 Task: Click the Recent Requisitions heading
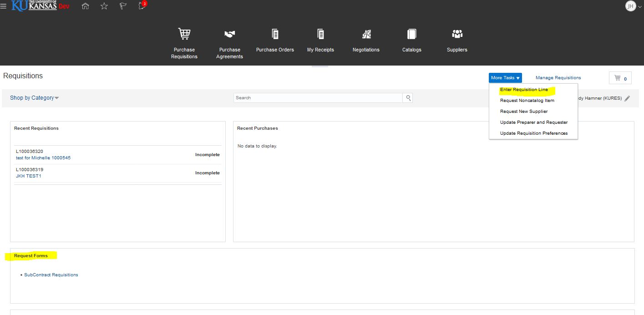[x=36, y=128]
